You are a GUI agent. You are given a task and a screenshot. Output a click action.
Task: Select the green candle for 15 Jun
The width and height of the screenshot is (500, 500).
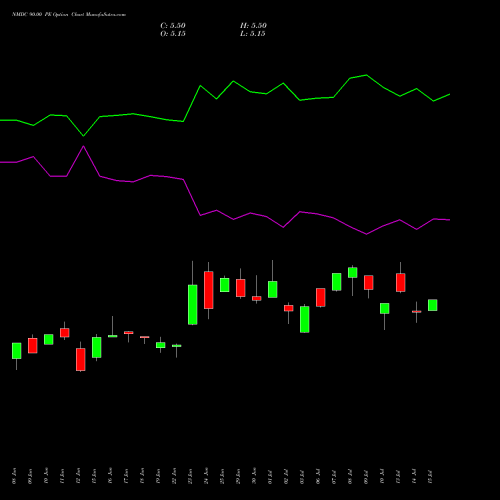click(97, 347)
